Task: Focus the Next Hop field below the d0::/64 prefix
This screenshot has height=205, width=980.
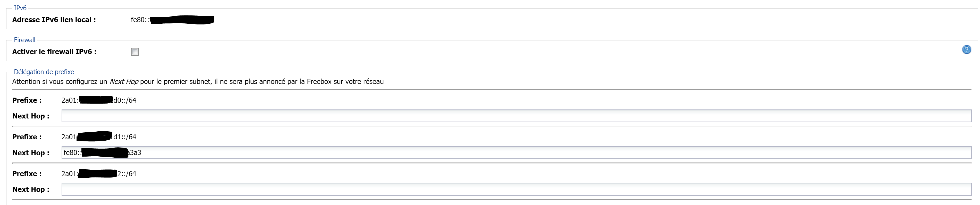Action: point(516,116)
